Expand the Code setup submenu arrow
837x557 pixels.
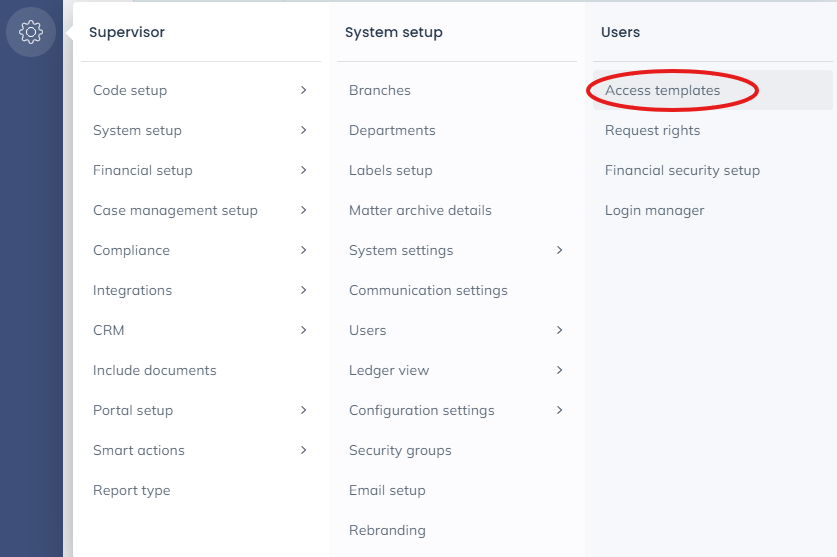pos(303,90)
